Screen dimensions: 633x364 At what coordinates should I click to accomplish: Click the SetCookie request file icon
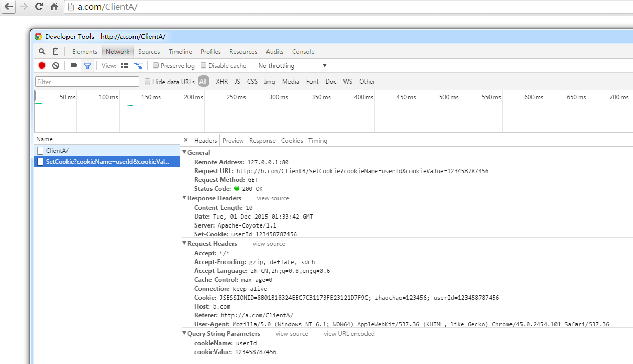tap(40, 162)
